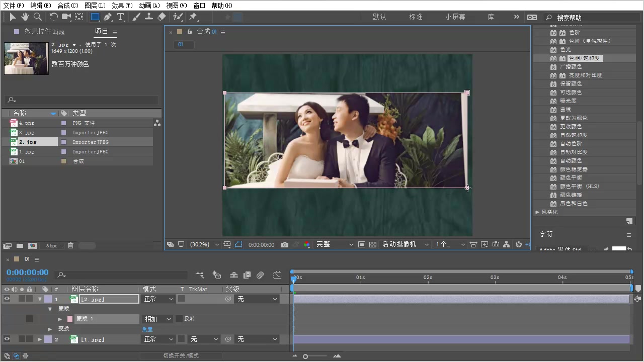Click the pink color label of 蒙版 1
The width and height of the screenshot is (644, 362).
point(70,319)
